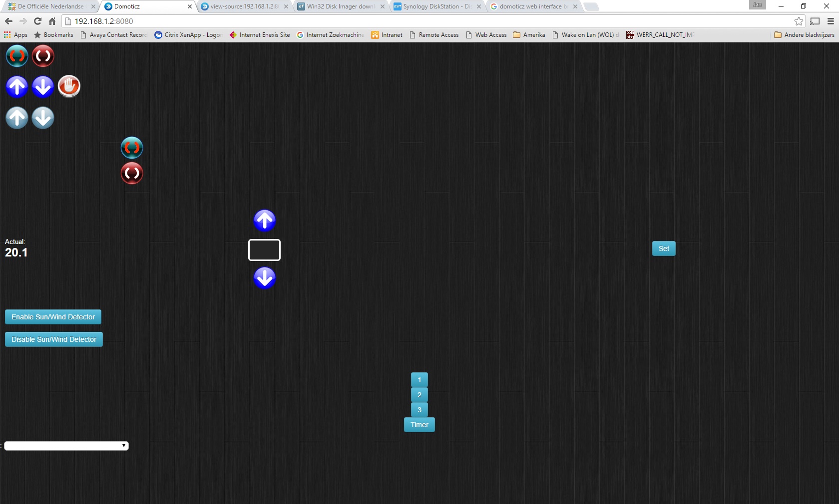Click the red hand stop icon
The image size is (839, 504).
point(69,86)
